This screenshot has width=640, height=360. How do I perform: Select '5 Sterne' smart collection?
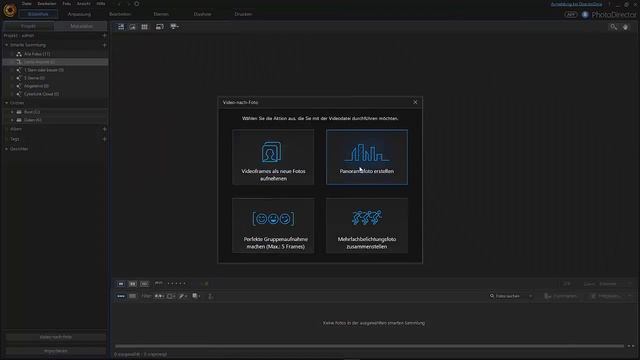(x=55, y=78)
